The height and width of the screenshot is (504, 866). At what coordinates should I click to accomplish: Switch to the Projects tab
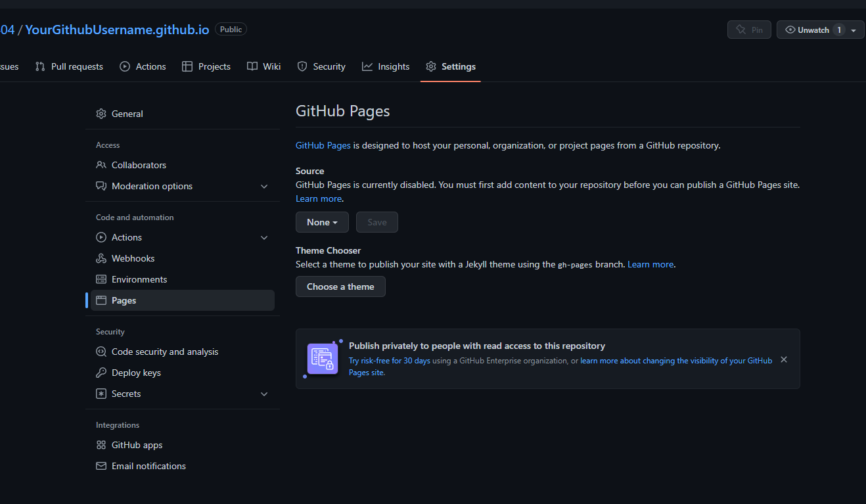tap(206, 66)
